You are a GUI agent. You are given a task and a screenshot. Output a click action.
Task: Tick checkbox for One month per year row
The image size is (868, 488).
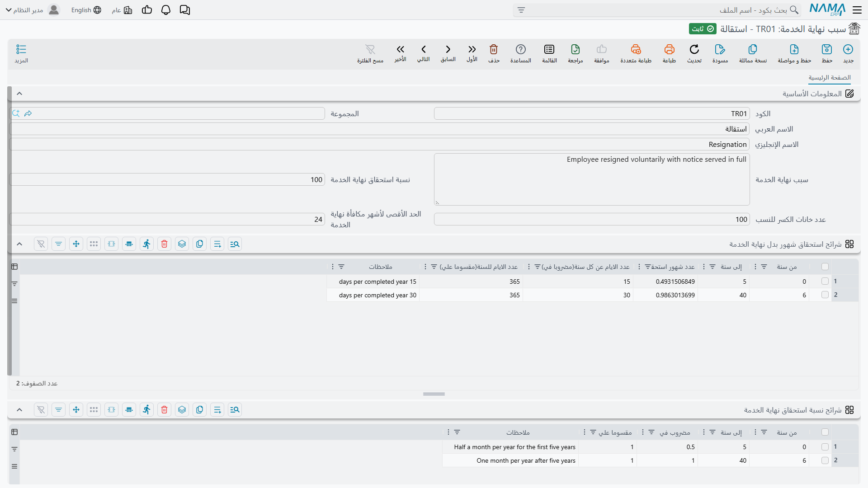[825, 460]
